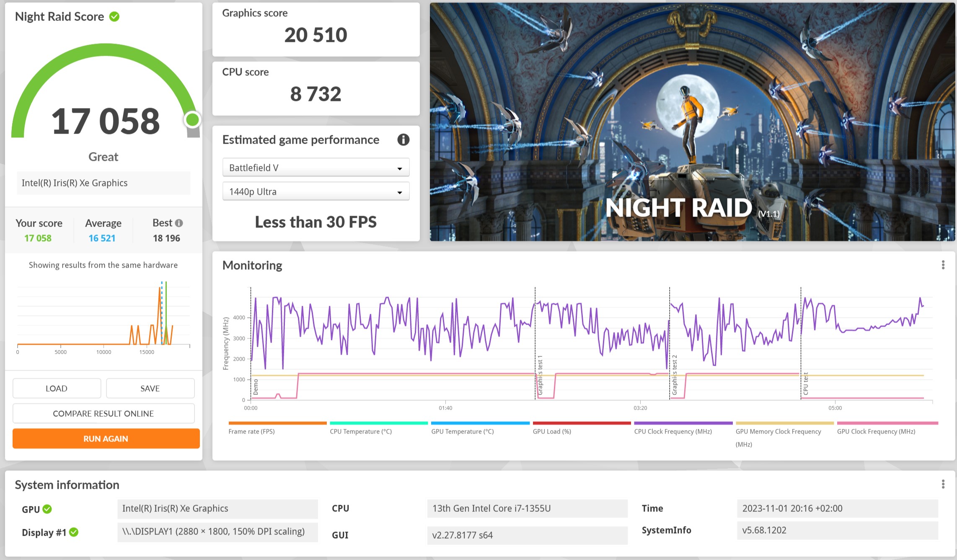The width and height of the screenshot is (957, 560).
Task: Click the green checkmark beside Night Raid Score
Action: pyautogui.click(x=114, y=16)
